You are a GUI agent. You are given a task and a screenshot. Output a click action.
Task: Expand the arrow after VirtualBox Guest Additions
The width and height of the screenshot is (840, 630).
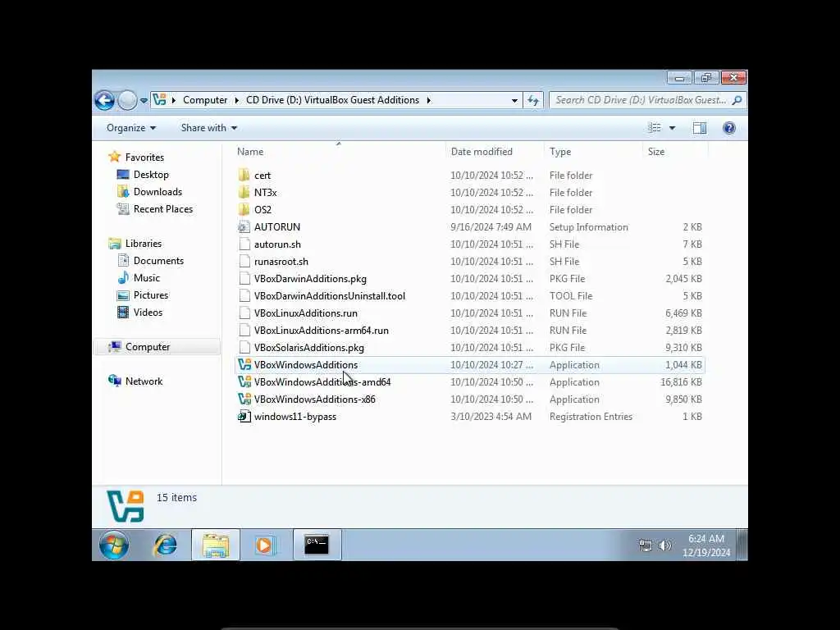tap(428, 100)
